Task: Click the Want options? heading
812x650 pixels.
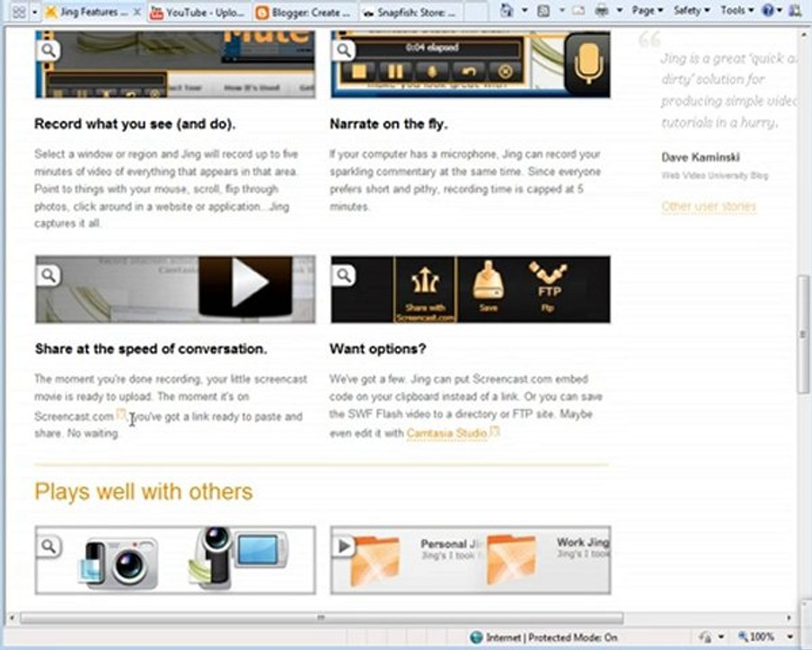Action: click(x=377, y=348)
